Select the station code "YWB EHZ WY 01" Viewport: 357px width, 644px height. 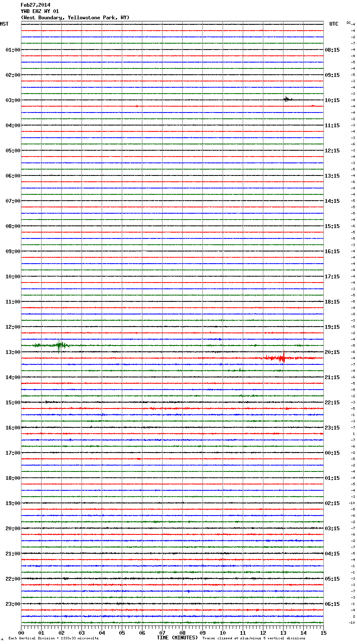[x=40, y=11]
